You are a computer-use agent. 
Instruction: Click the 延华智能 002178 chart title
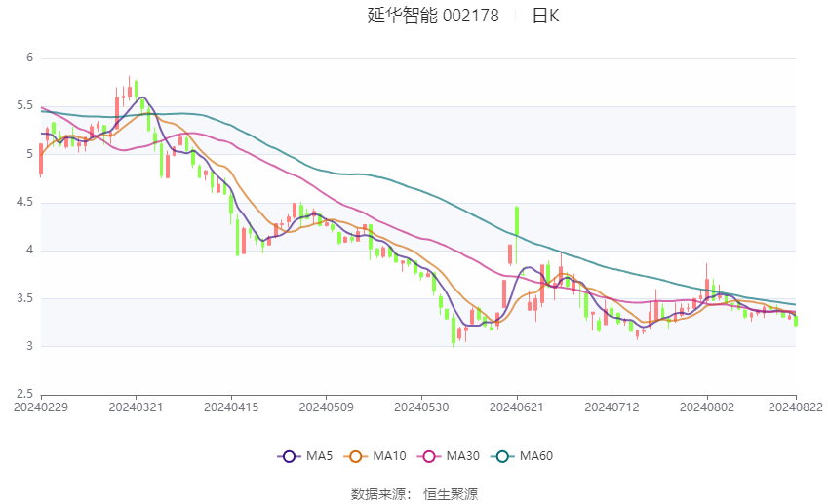click(x=433, y=16)
